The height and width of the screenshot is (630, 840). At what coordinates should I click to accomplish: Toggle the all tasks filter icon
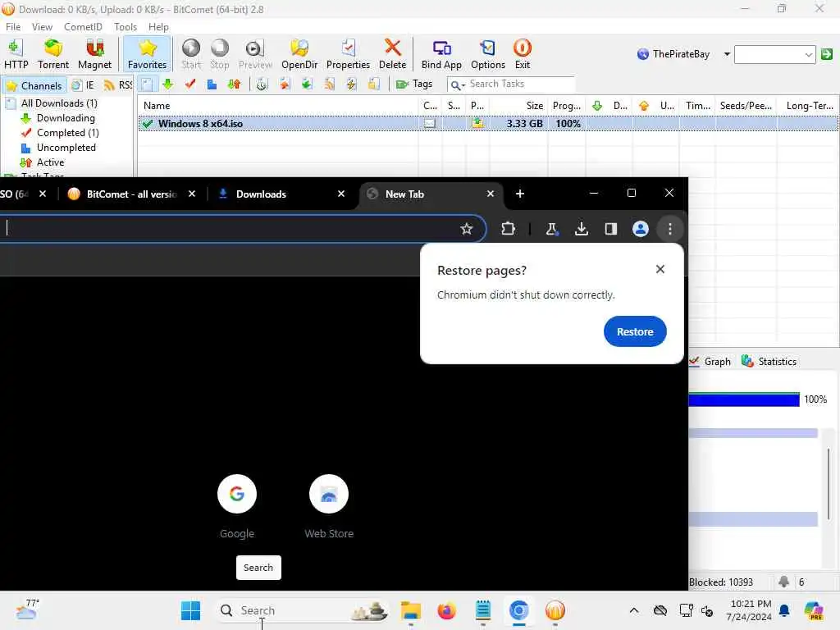point(147,84)
